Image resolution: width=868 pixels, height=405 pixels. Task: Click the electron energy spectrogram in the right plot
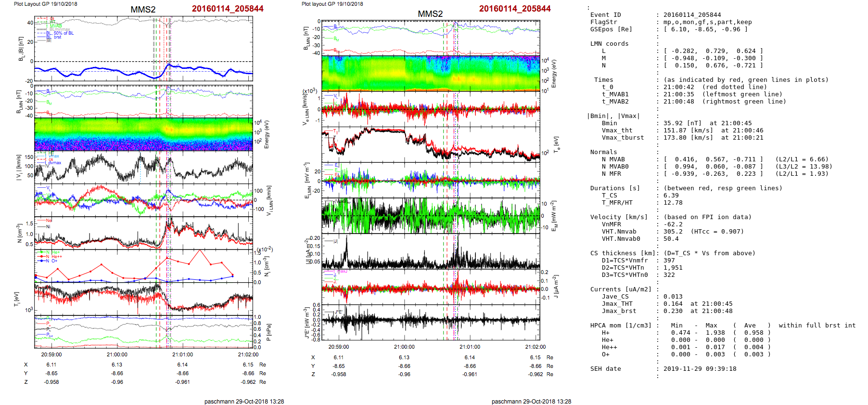point(431,73)
